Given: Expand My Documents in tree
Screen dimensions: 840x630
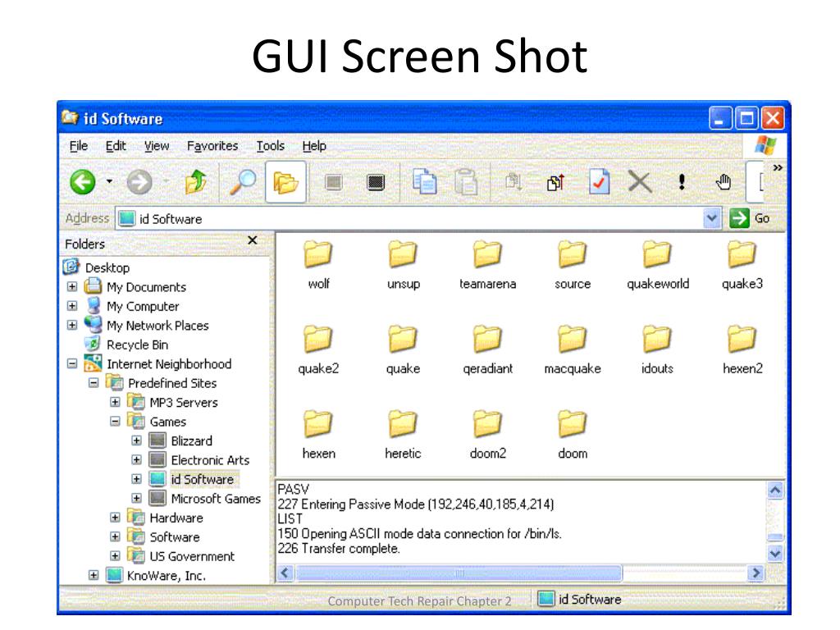Looking at the screenshot, I should click(x=72, y=286).
